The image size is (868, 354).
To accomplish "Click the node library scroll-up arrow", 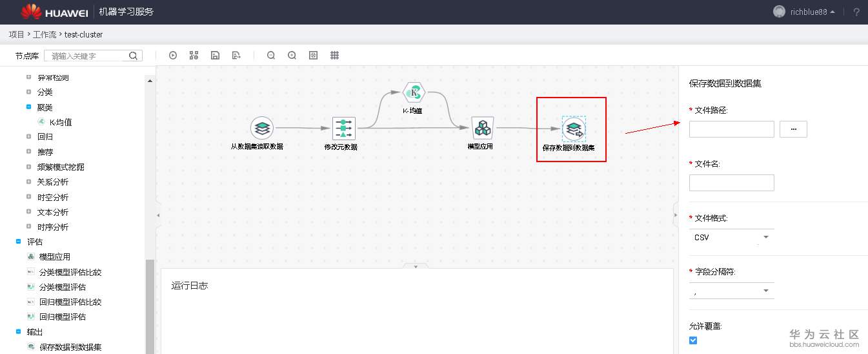I will click(150, 81).
